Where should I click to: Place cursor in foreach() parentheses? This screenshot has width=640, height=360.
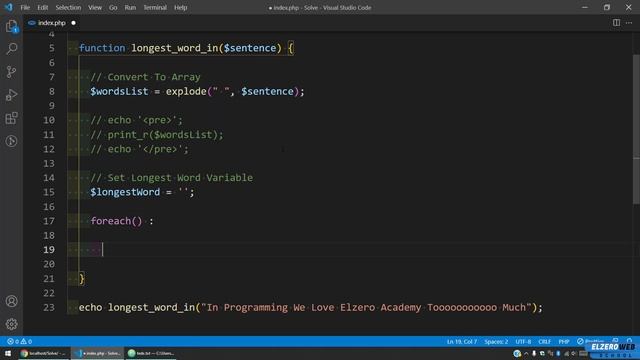pyautogui.click(x=137, y=221)
